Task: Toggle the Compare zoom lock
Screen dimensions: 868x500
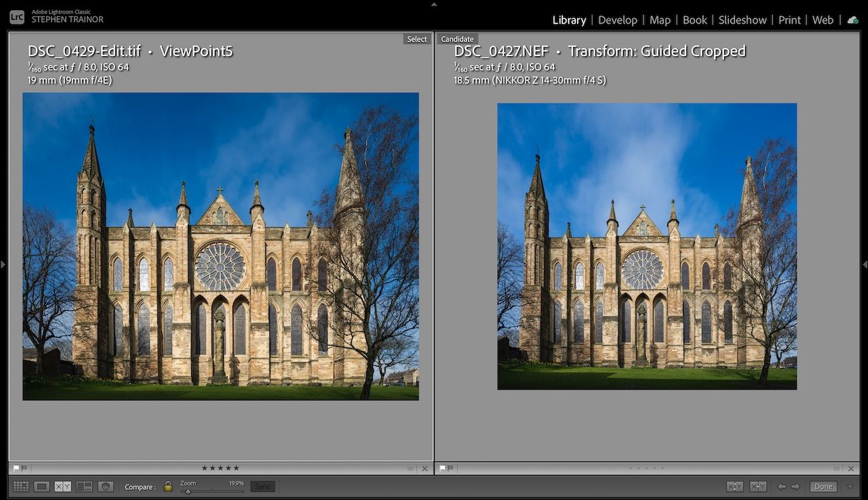Action: pyautogui.click(x=167, y=485)
